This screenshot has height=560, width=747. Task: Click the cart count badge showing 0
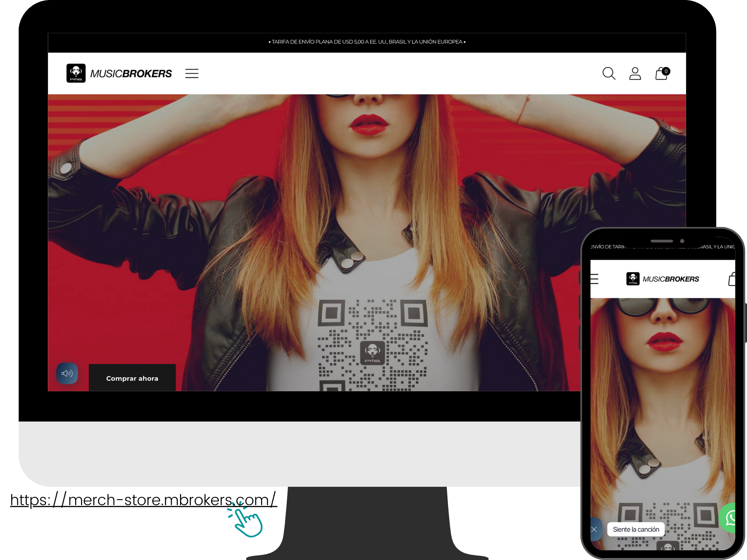[x=666, y=71]
